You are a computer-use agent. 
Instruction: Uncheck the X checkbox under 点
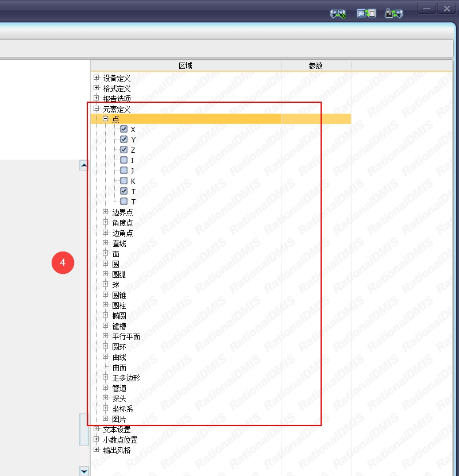[124, 129]
